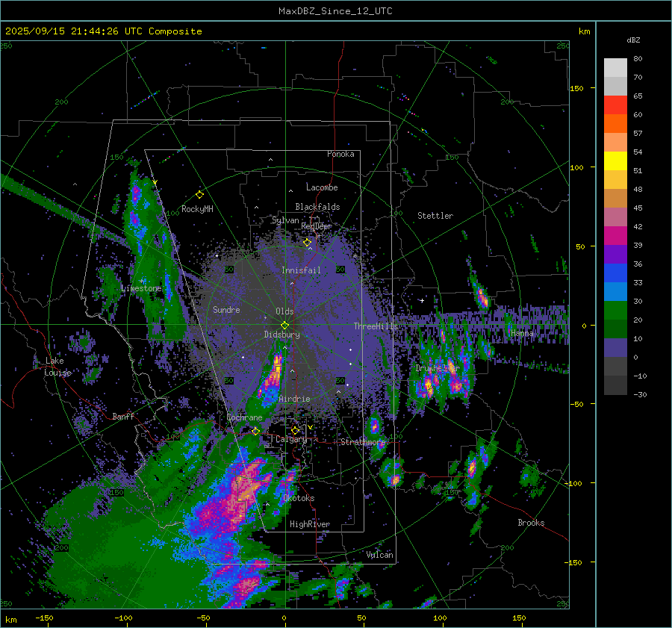Click the Blackfalds city label
This screenshot has width=672, height=628.
317,207
